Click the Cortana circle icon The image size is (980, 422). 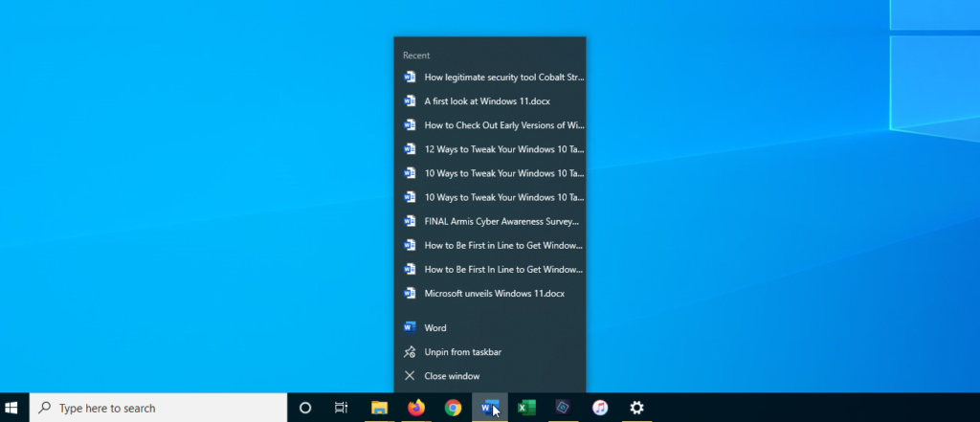(x=305, y=408)
